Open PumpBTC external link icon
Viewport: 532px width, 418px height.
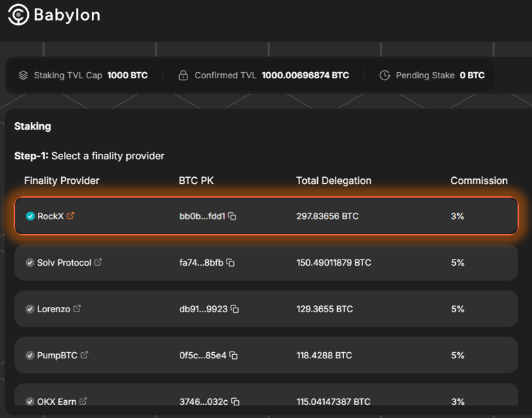(84, 355)
